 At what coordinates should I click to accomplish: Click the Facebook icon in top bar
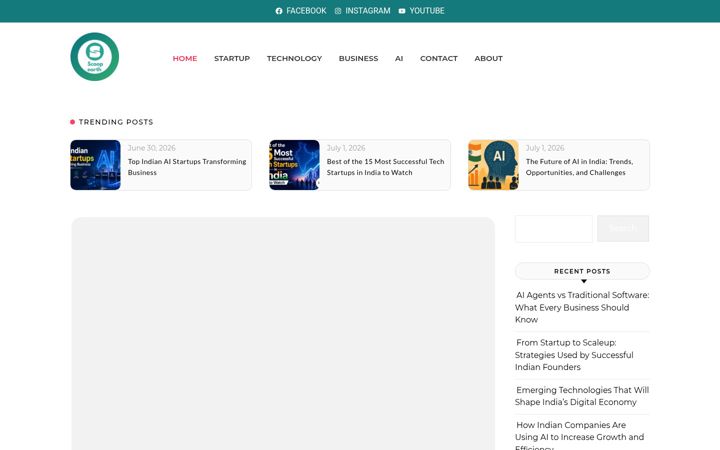[x=279, y=11]
